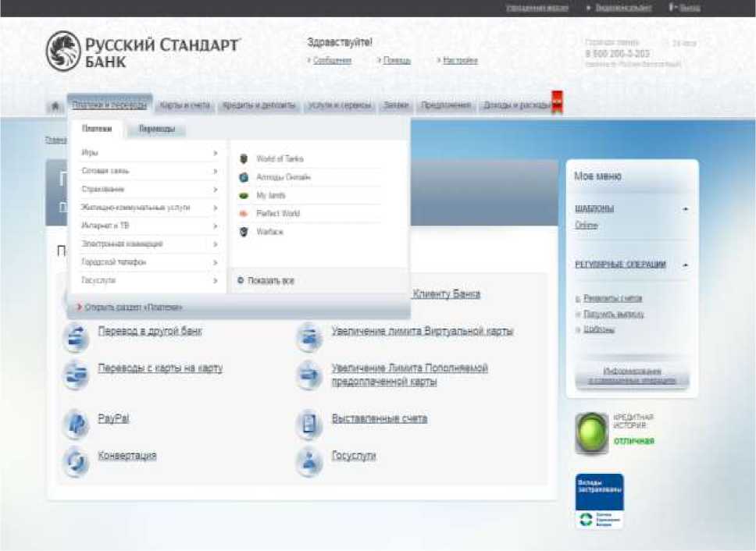This screenshot has width=756, height=551.
Task: Switch to the Платежи tab in dropdown
Action: pos(97,129)
